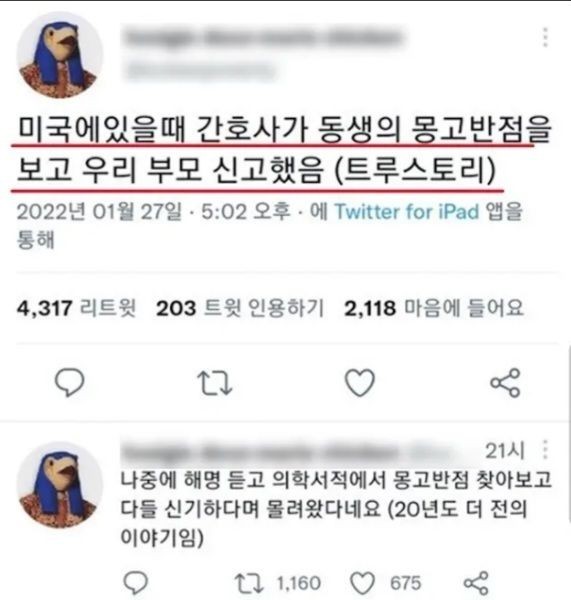
Task: Open the blurred author name at top
Action: 264,38
